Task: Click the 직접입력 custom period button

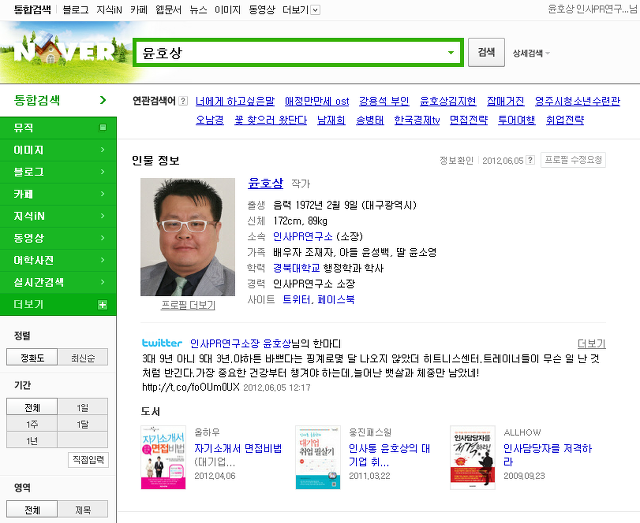Action: [88, 460]
